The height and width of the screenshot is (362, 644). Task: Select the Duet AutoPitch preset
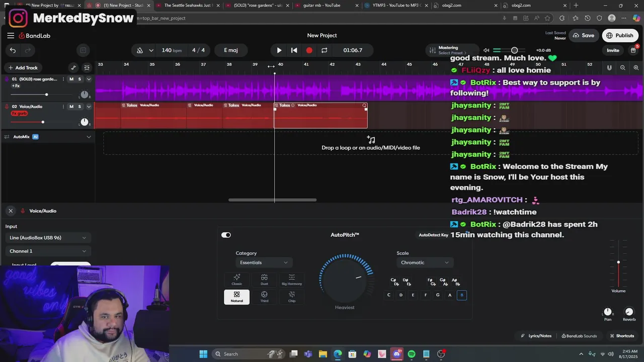point(264,280)
